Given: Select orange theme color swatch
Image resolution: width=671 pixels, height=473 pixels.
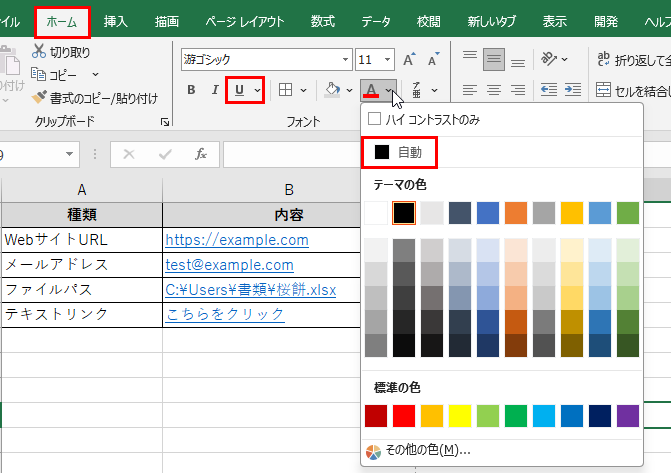Looking at the screenshot, I should point(515,213).
